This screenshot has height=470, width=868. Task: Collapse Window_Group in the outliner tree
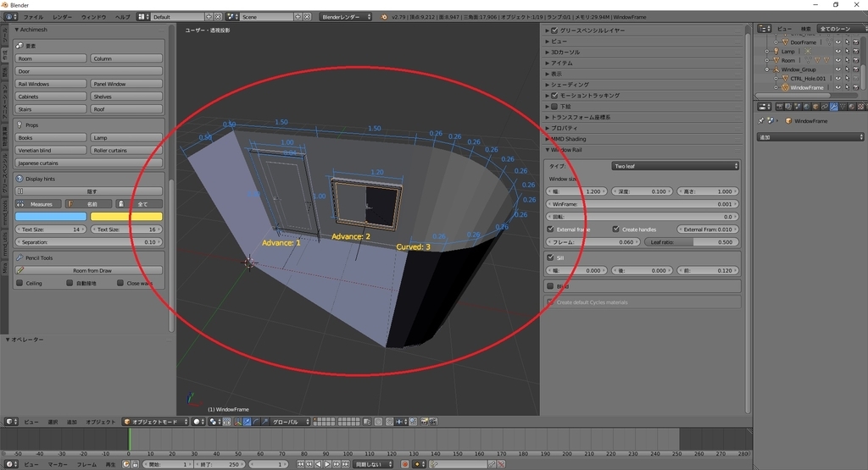(767, 69)
